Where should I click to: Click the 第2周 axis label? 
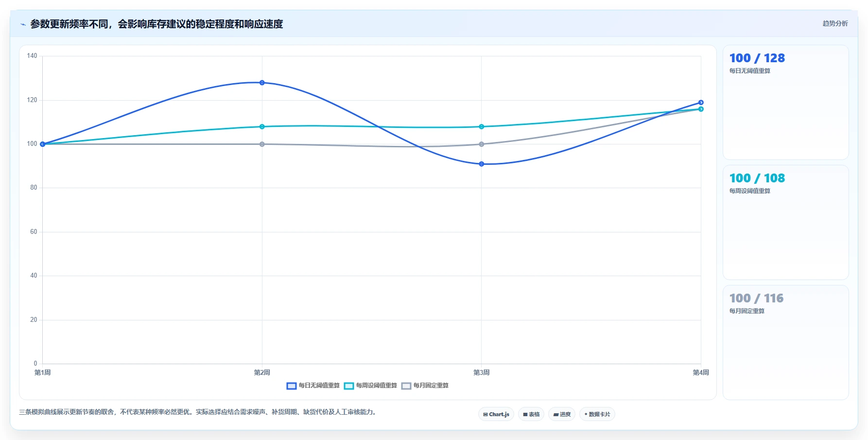pyautogui.click(x=262, y=373)
